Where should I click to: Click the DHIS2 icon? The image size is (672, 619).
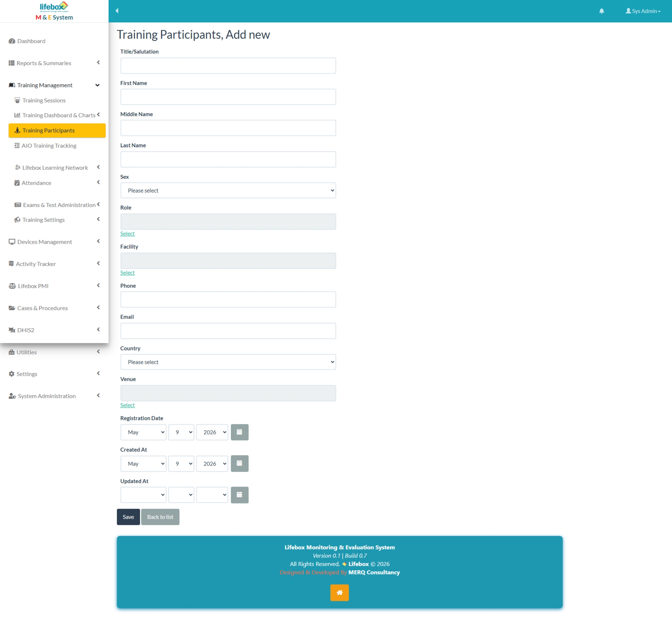[x=12, y=330]
